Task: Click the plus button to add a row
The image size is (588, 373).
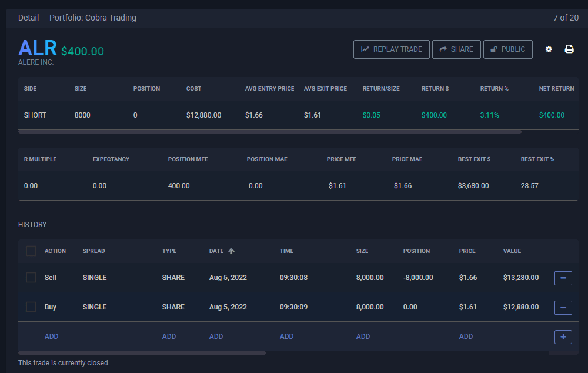Action: click(x=563, y=337)
